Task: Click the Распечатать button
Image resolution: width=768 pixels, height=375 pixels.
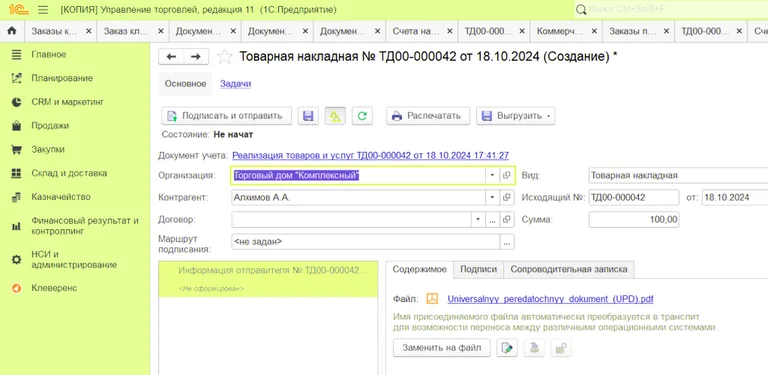Action: coord(428,116)
